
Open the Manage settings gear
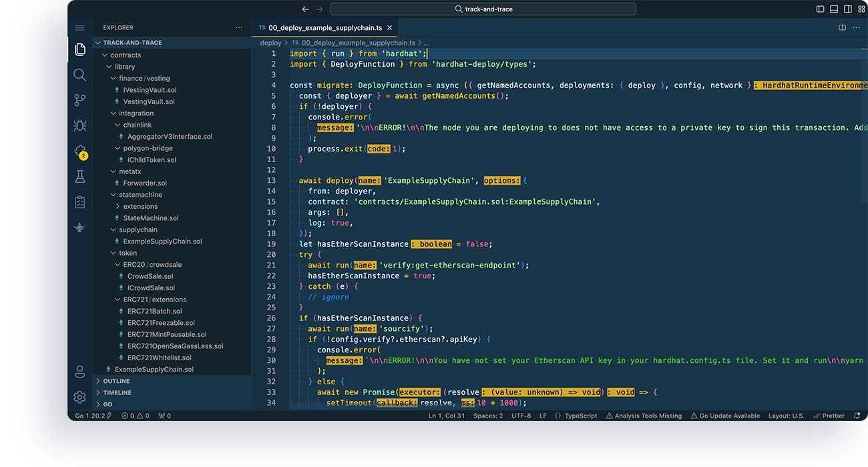[x=79, y=397]
